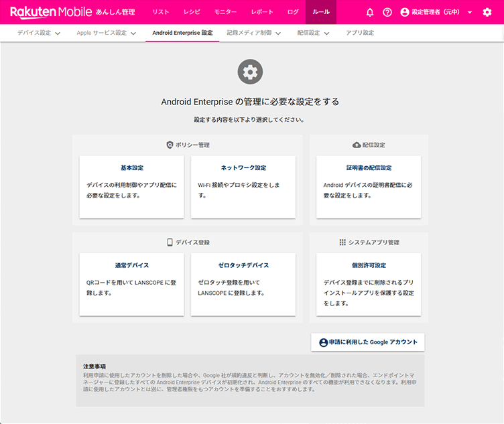Open the 基本設定 card
The width and height of the screenshot is (504, 424).
(x=132, y=187)
